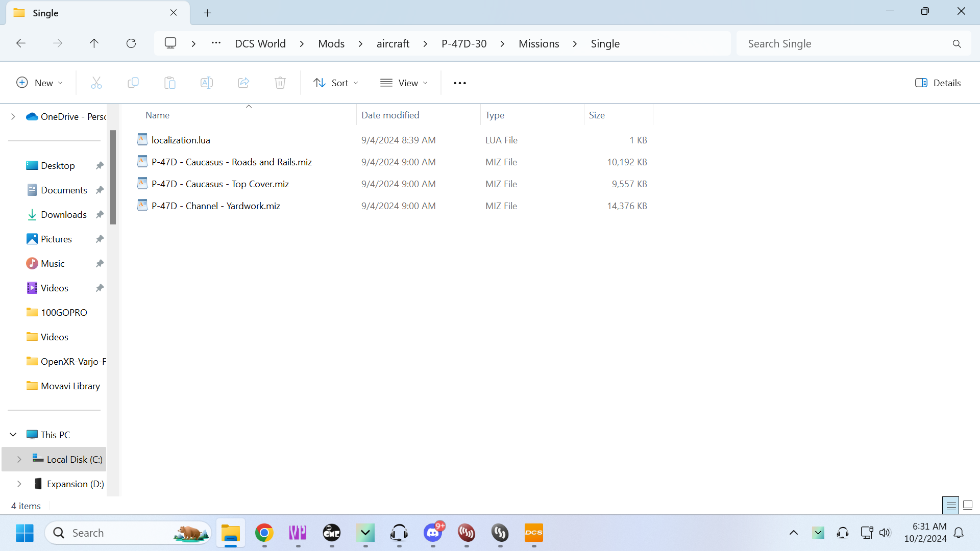980x551 pixels.
Task: Click the navigation pane scrollbar
Action: pyautogui.click(x=113, y=177)
